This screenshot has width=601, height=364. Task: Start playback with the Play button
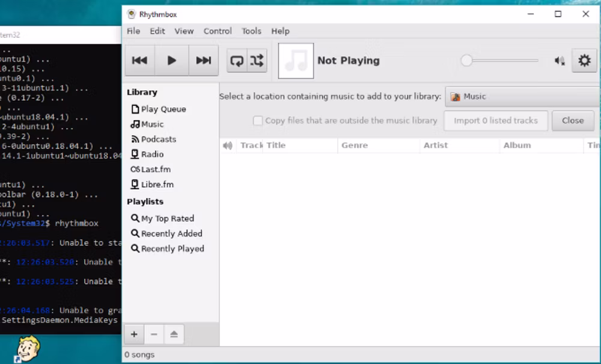[171, 60]
